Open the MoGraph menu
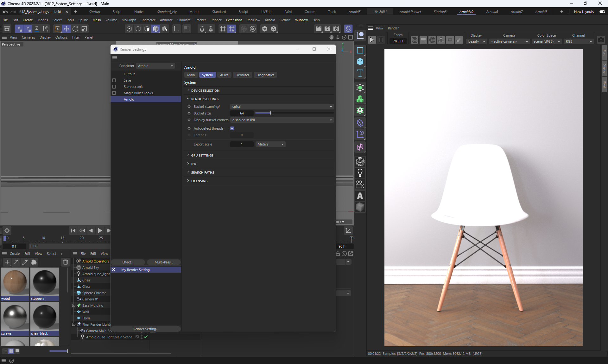Screen dimensions: 608x364 click(129, 20)
